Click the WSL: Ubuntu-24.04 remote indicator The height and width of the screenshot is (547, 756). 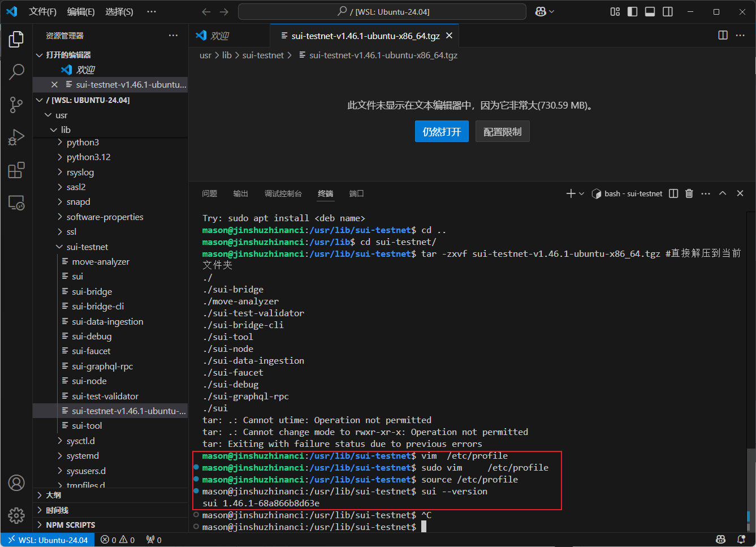click(x=47, y=540)
